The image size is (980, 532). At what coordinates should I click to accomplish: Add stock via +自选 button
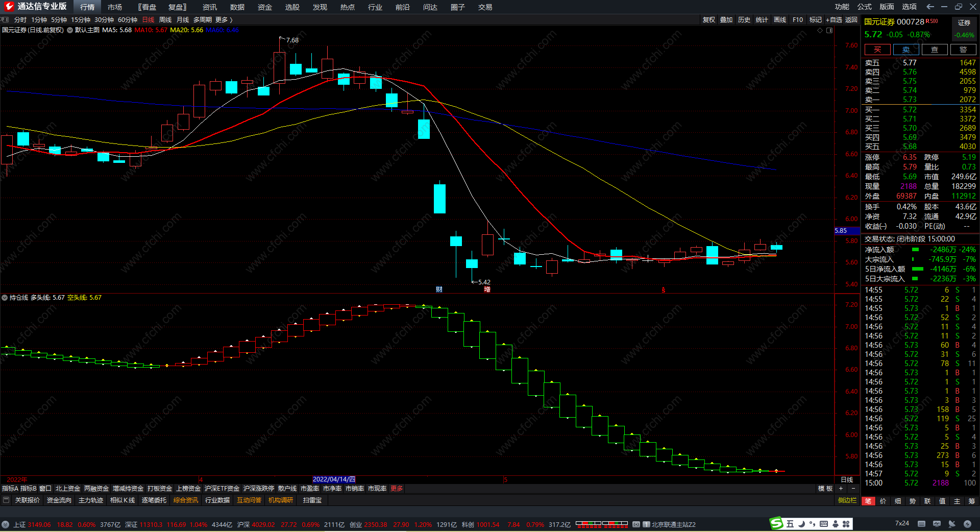tap(834, 19)
